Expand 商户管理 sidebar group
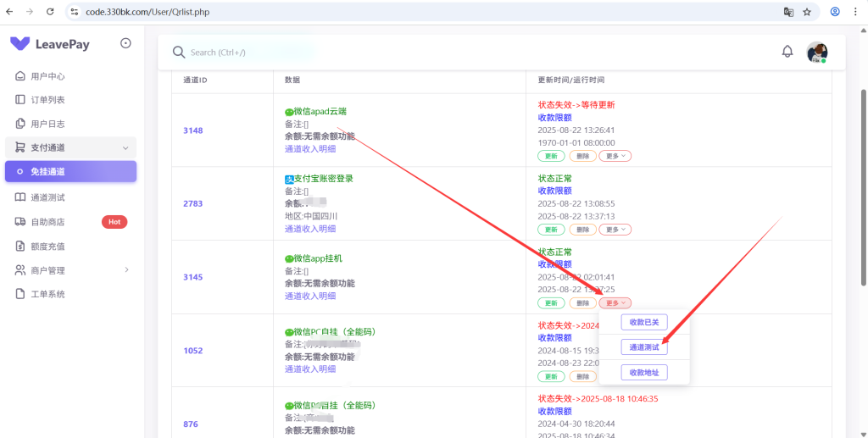This screenshot has height=438, width=868. coord(71,270)
